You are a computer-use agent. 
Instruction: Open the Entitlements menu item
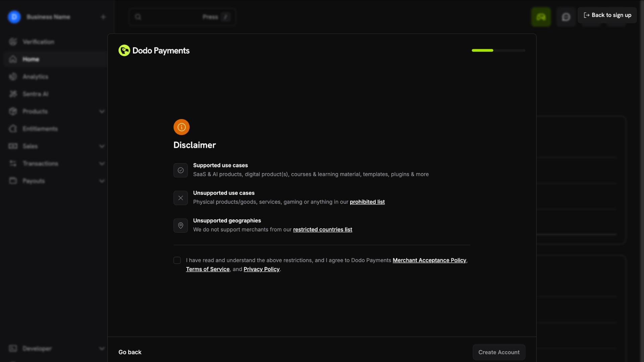click(56, 129)
